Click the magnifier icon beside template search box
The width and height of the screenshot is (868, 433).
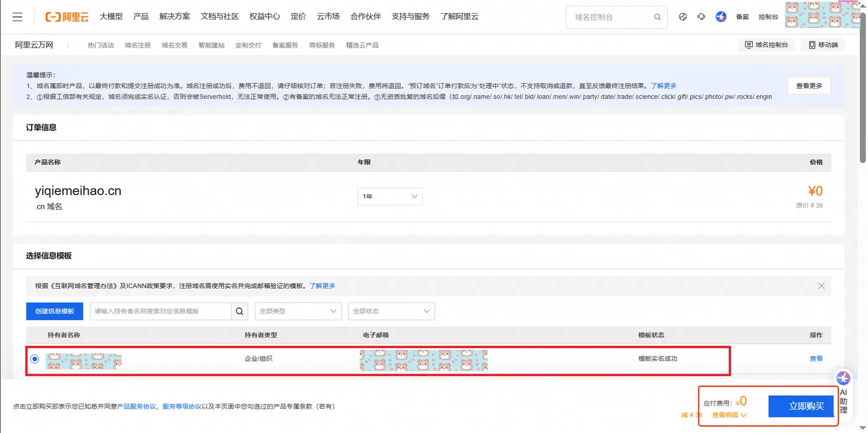(x=239, y=311)
